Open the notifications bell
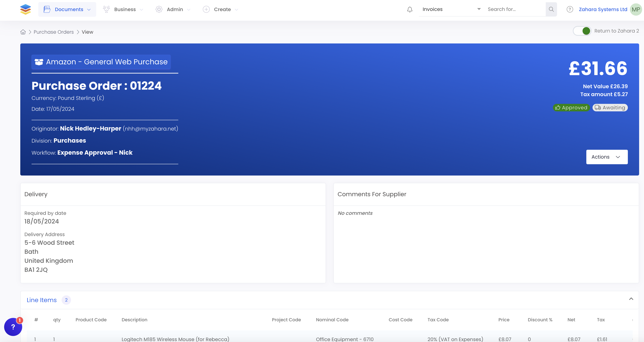The width and height of the screenshot is (644, 342). click(x=410, y=10)
